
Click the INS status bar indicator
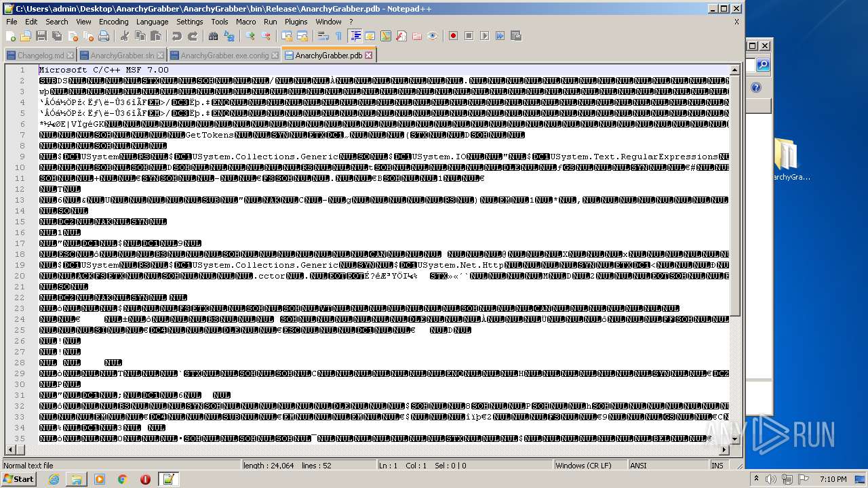pos(717,466)
